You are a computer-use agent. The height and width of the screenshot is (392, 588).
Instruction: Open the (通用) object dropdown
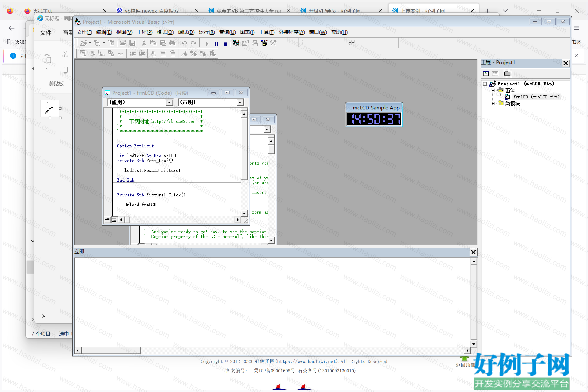pos(169,102)
